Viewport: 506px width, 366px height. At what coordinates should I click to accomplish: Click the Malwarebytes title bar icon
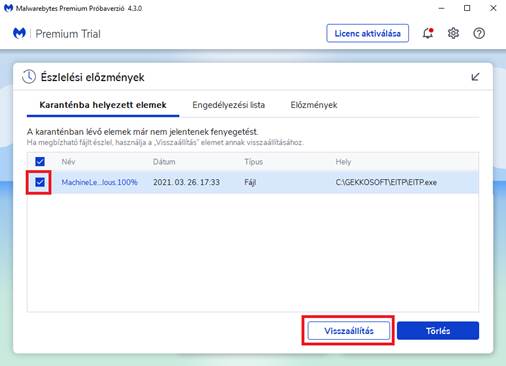click(8, 8)
